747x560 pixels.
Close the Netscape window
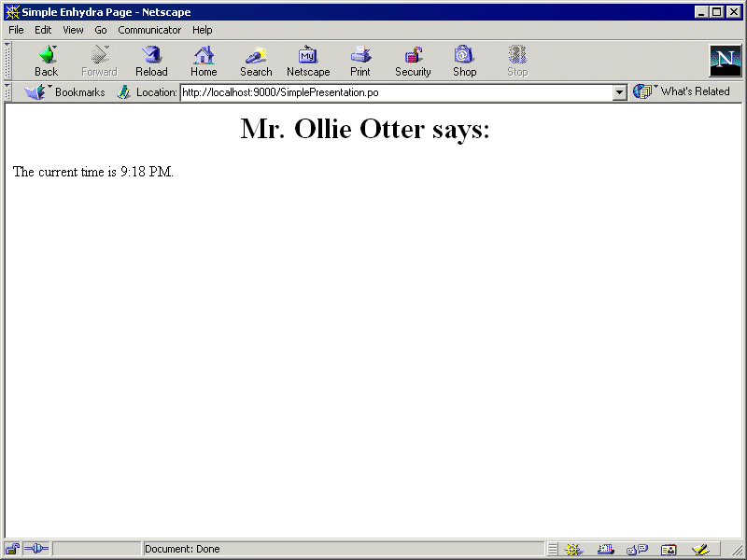tap(734, 12)
